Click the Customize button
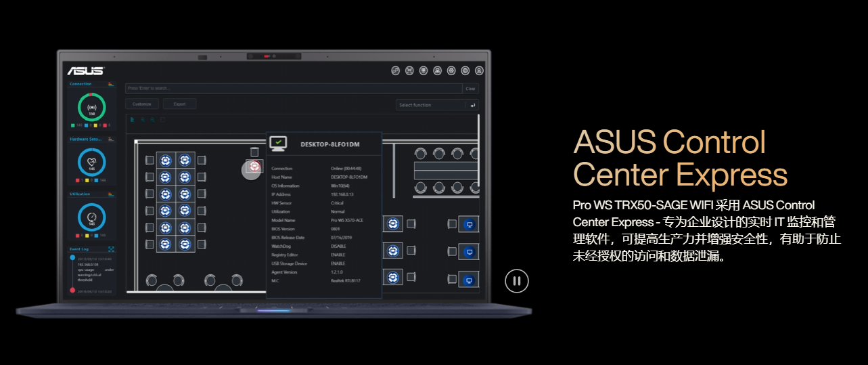 (142, 104)
